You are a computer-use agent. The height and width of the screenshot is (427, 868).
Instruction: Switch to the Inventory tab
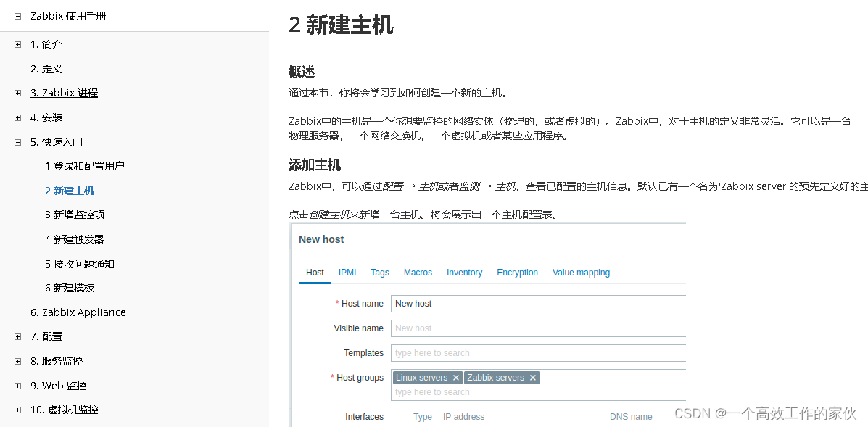tap(464, 272)
